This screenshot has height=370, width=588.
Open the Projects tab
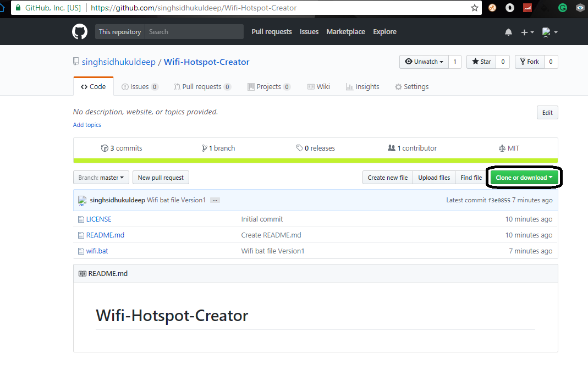269,87
